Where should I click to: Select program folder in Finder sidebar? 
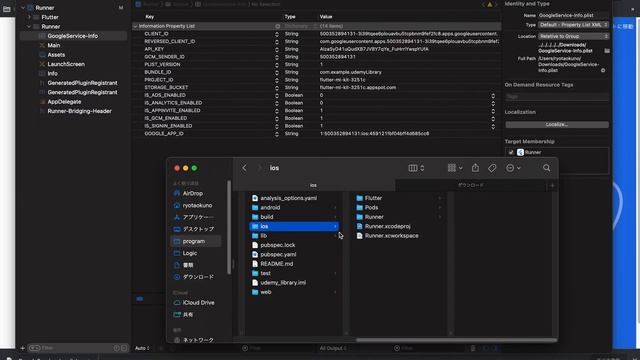coord(196,241)
